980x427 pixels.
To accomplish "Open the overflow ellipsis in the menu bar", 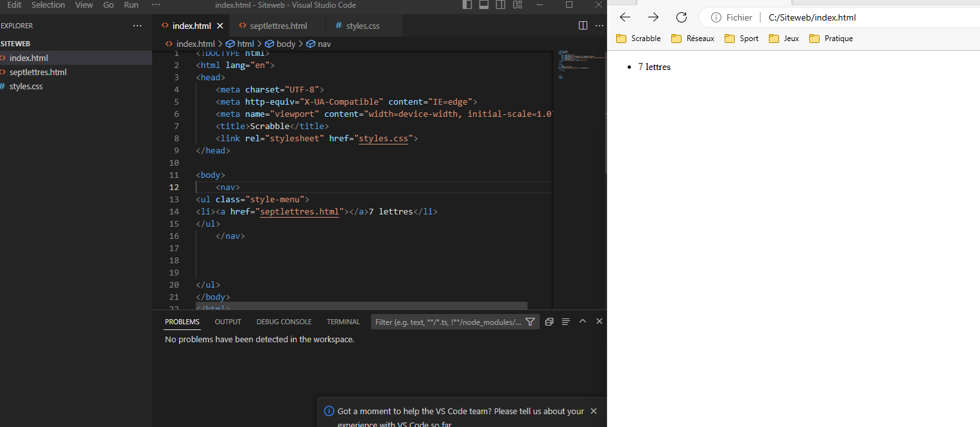I will [156, 4].
